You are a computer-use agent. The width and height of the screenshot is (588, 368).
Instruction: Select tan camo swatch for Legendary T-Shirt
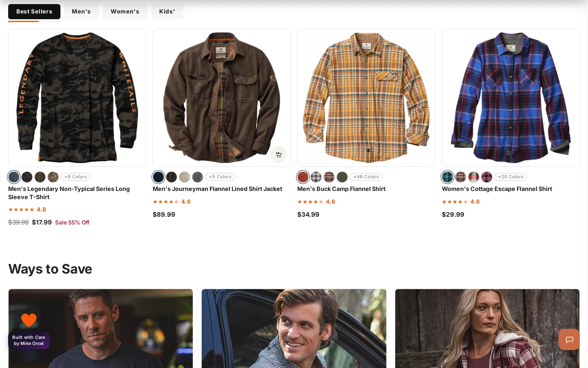53,177
